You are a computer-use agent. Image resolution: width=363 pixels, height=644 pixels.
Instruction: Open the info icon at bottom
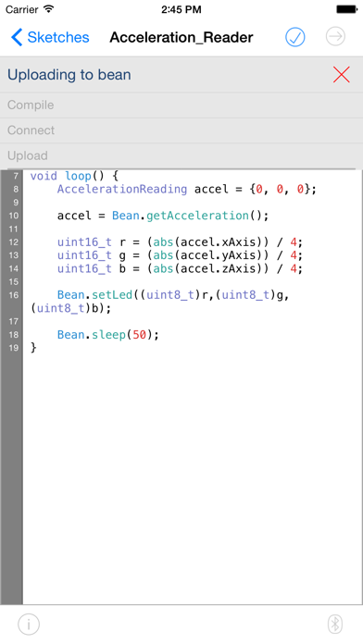click(29, 625)
